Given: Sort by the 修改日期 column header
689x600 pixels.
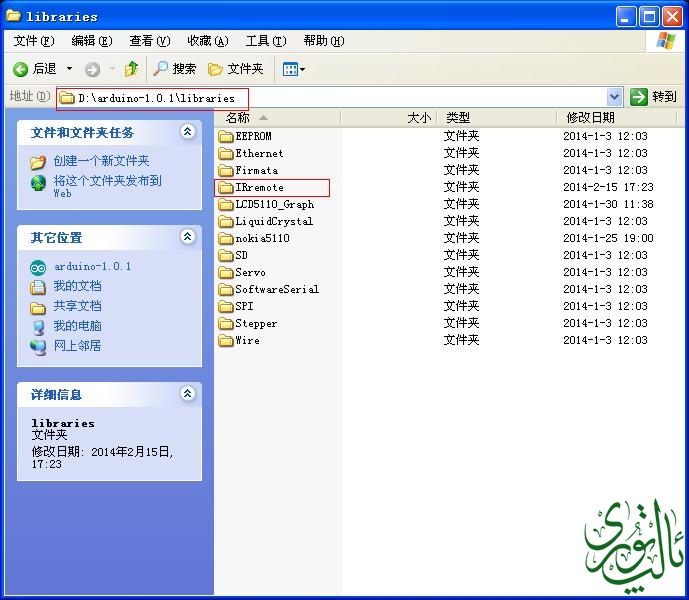Looking at the screenshot, I should pyautogui.click(x=616, y=118).
